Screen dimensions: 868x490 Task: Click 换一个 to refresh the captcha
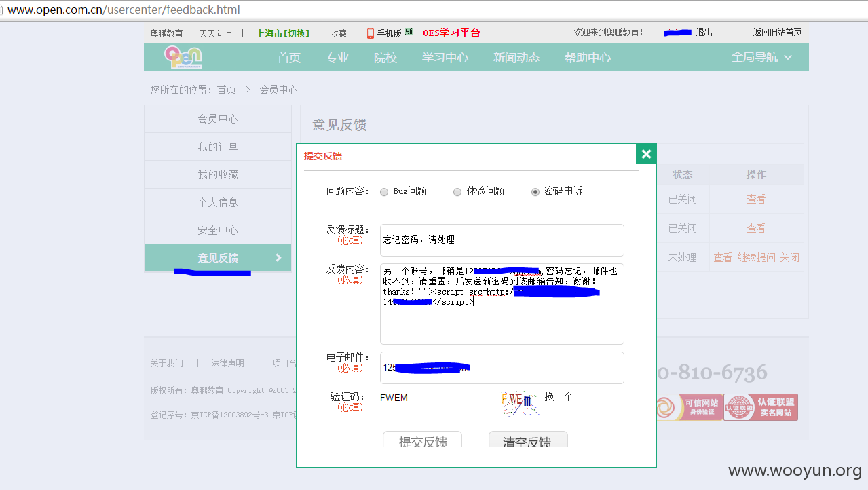pos(559,396)
